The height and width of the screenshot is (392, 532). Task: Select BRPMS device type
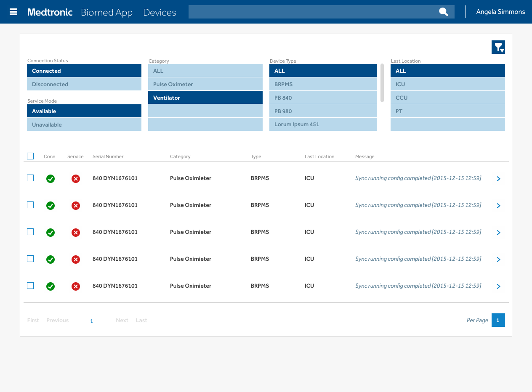point(323,84)
